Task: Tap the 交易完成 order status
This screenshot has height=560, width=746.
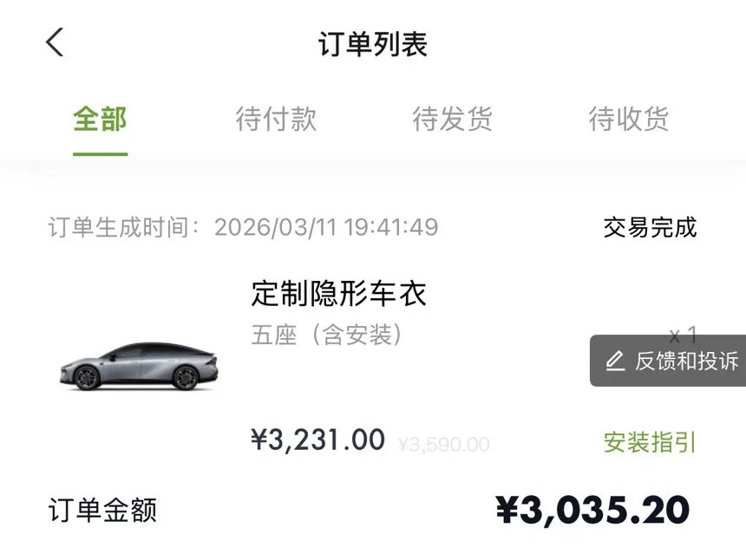Action: [x=650, y=228]
